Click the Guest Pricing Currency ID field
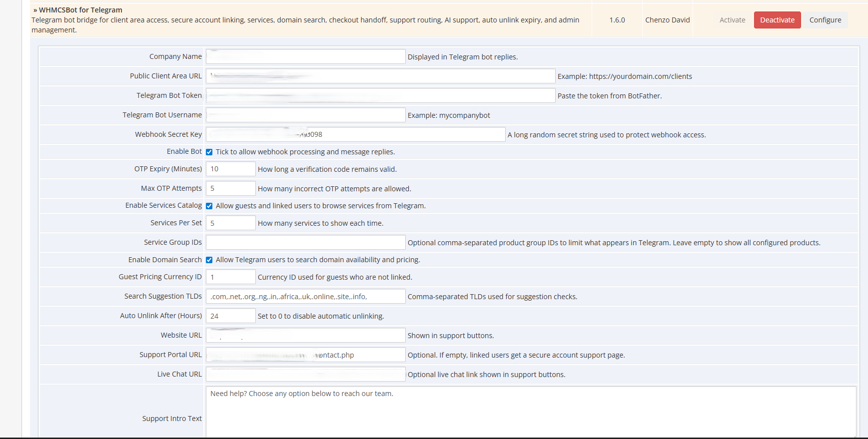Viewport: 868px width, 439px height. [230, 277]
